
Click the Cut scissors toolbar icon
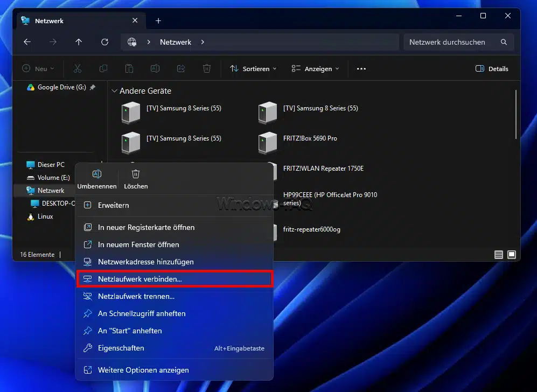(x=78, y=69)
